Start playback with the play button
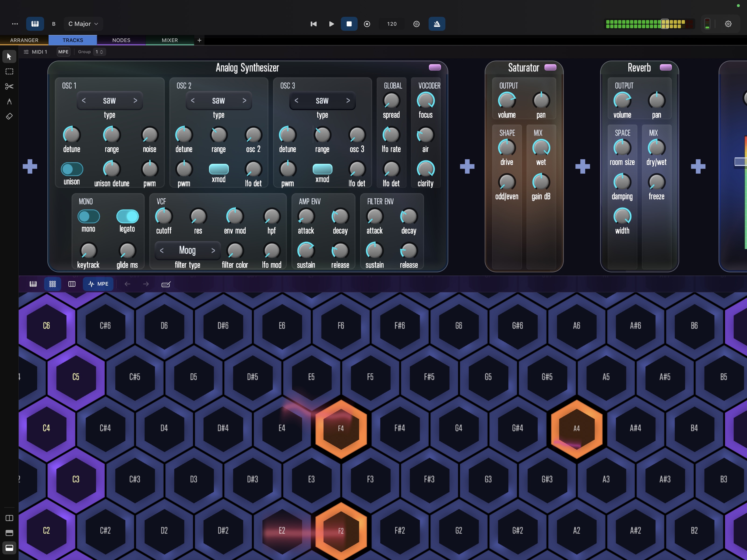The width and height of the screenshot is (747, 560). point(331,24)
